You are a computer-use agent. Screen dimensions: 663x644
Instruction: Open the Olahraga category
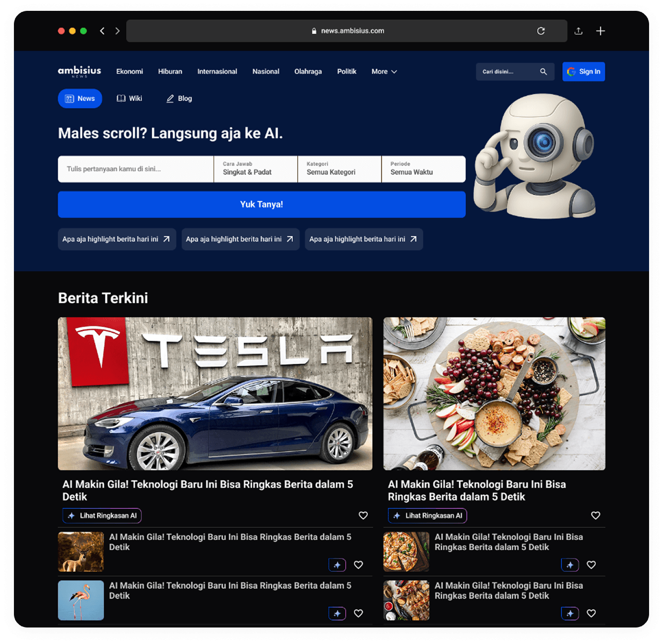[308, 72]
